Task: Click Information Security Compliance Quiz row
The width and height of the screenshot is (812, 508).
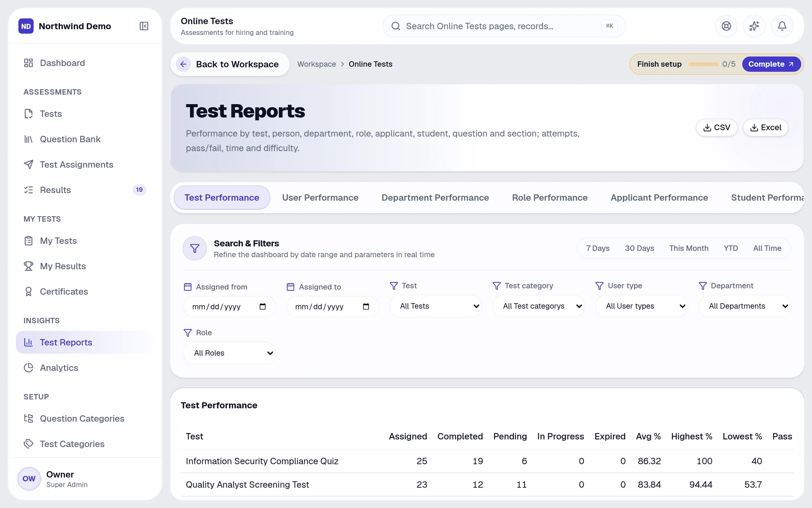Action: pos(487,461)
